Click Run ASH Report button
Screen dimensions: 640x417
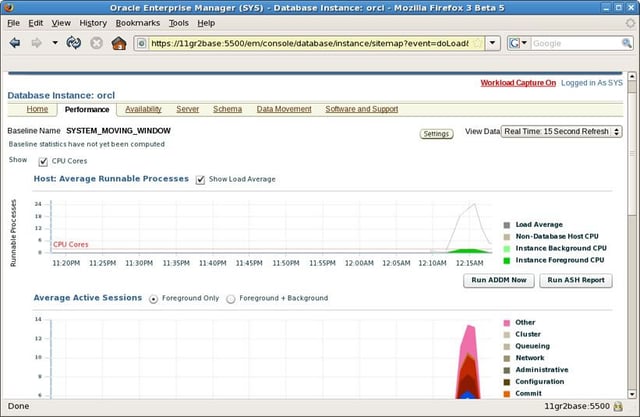tap(576, 280)
